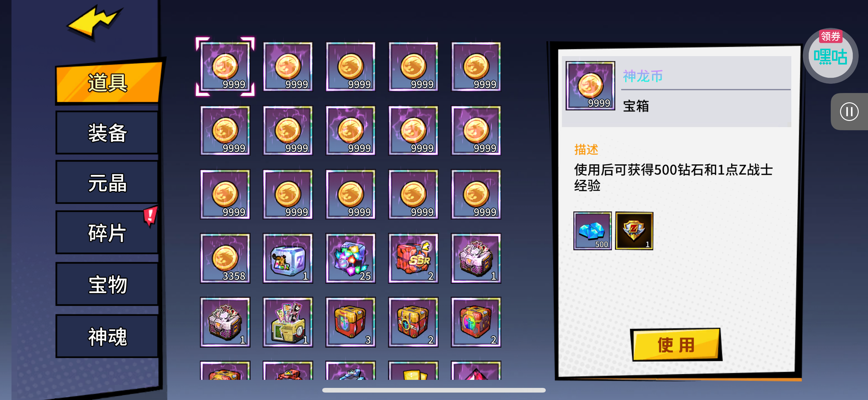Select the card pack chest item
This screenshot has height=400, width=868.
point(288,322)
